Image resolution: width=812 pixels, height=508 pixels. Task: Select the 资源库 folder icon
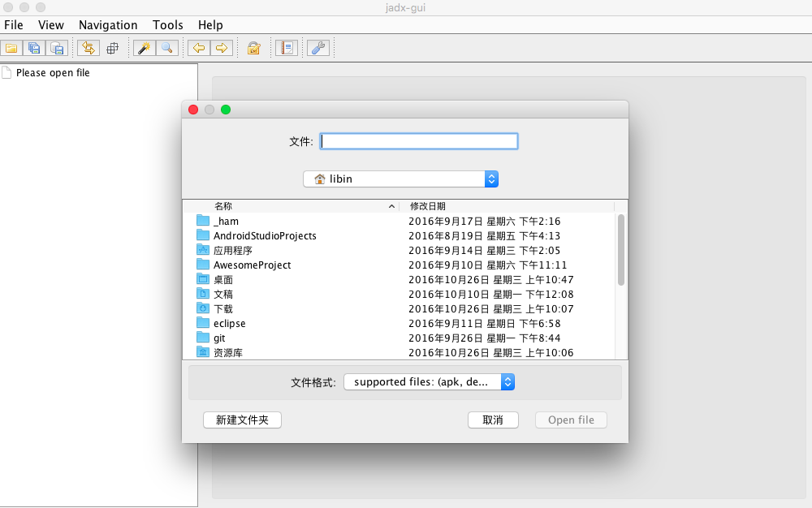coord(203,351)
